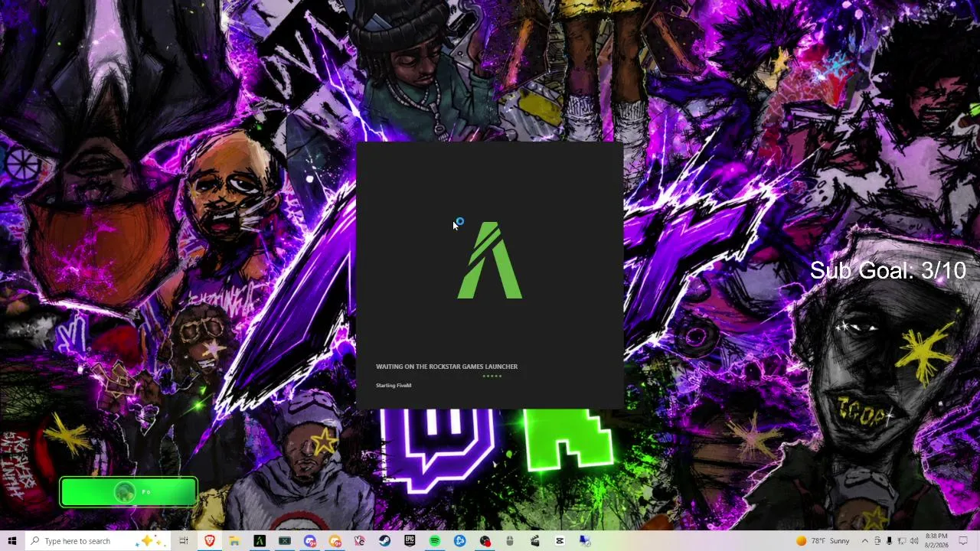Open the dark green app icon right of FiveM

point(285,541)
